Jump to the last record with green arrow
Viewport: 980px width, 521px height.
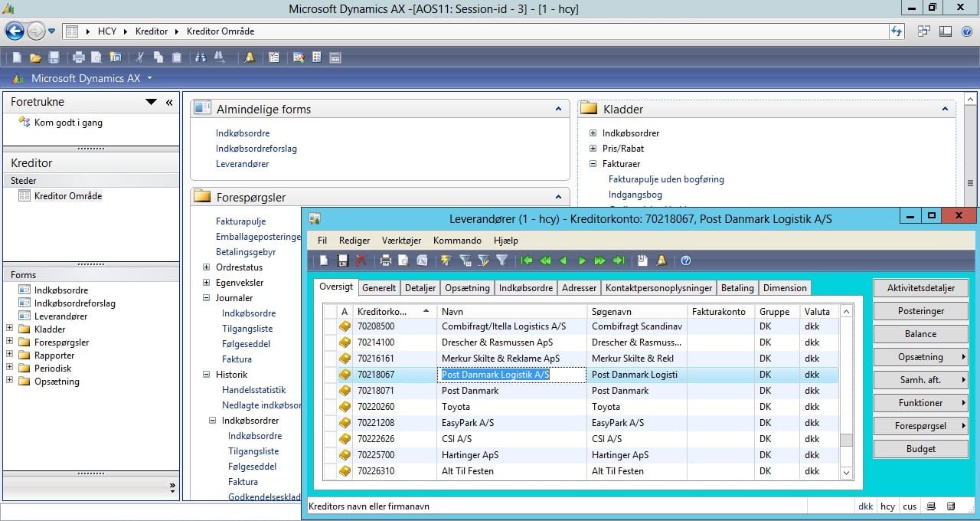tap(619, 260)
